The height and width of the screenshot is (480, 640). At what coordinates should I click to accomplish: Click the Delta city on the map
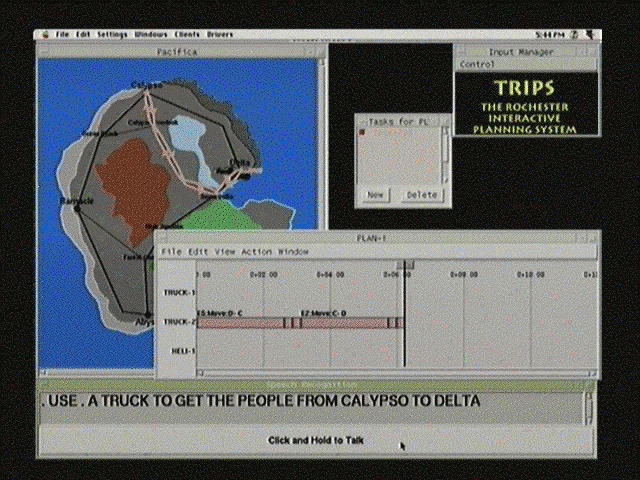tap(239, 163)
